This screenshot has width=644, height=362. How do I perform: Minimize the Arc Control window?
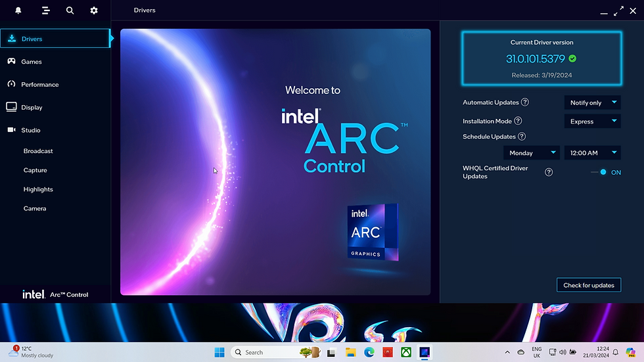604,13
